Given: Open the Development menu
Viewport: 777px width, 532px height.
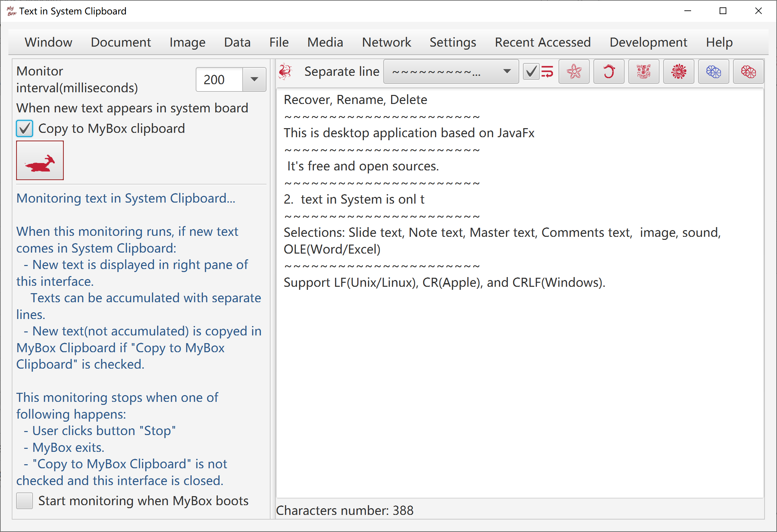Looking at the screenshot, I should (x=648, y=42).
